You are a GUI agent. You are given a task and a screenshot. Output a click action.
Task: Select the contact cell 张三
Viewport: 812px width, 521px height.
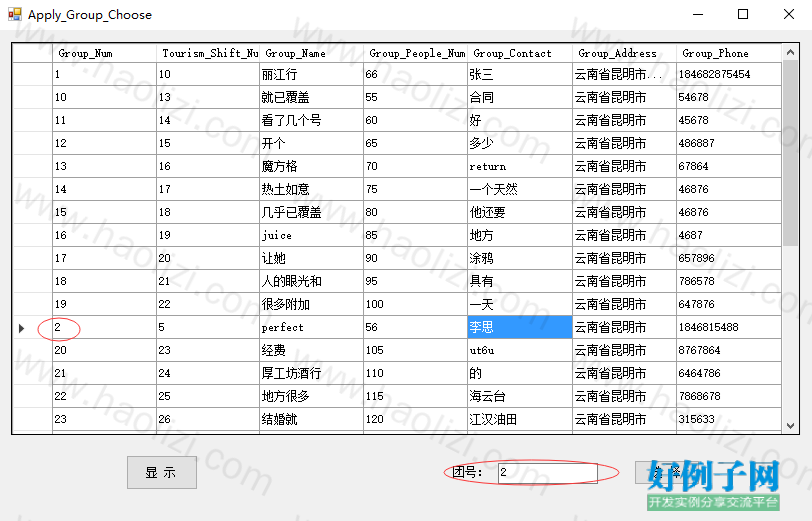(x=520, y=74)
